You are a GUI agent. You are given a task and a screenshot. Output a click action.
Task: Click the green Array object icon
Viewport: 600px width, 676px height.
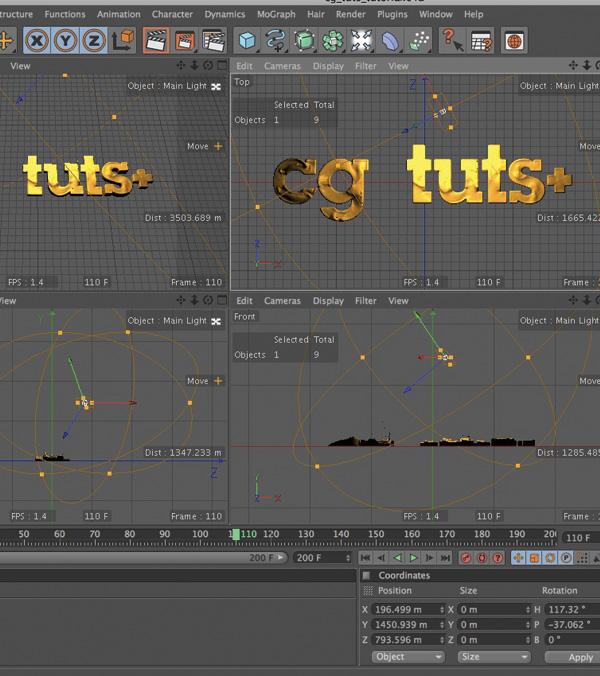[332, 41]
